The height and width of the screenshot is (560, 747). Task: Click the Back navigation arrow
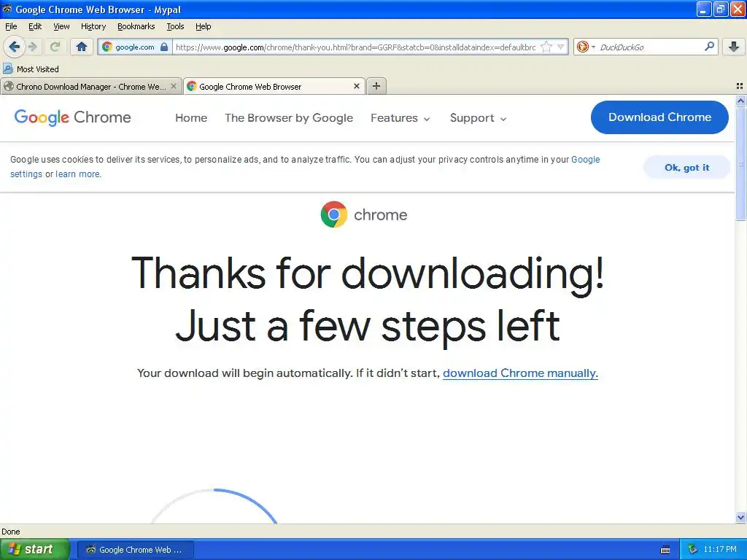tap(15, 47)
